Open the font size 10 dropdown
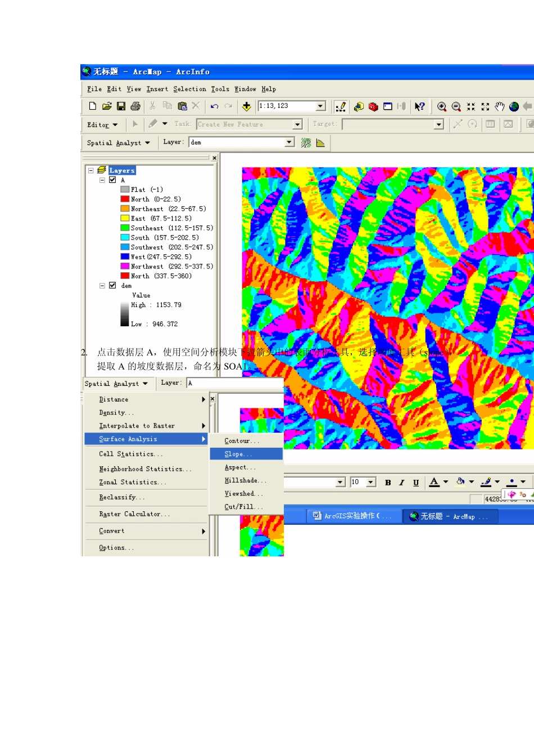Screen dimensions: 534x756 pyautogui.click(x=371, y=483)
